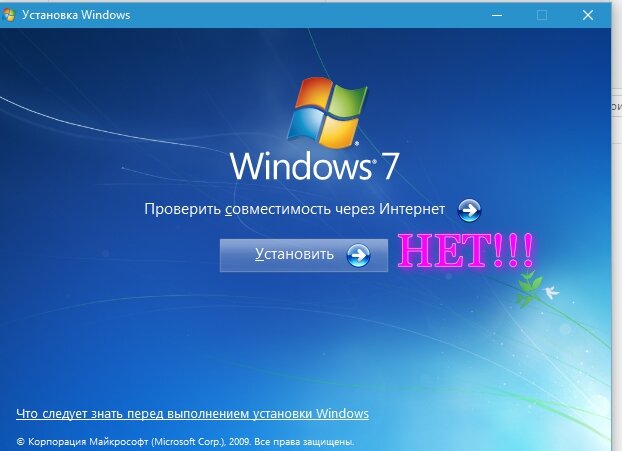This screenshot has width=622, height=451.
Task: Close the Установка Windows window
Action: click(588, 15)
